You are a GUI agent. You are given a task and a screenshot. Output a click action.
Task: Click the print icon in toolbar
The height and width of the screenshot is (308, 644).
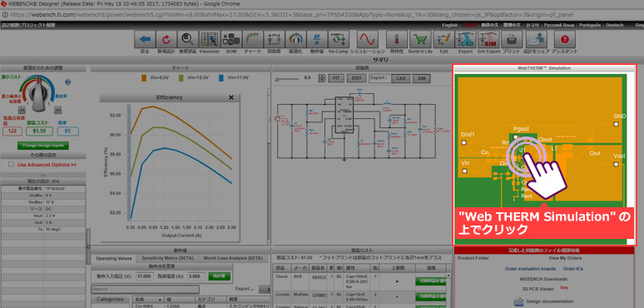pos(512,39)
